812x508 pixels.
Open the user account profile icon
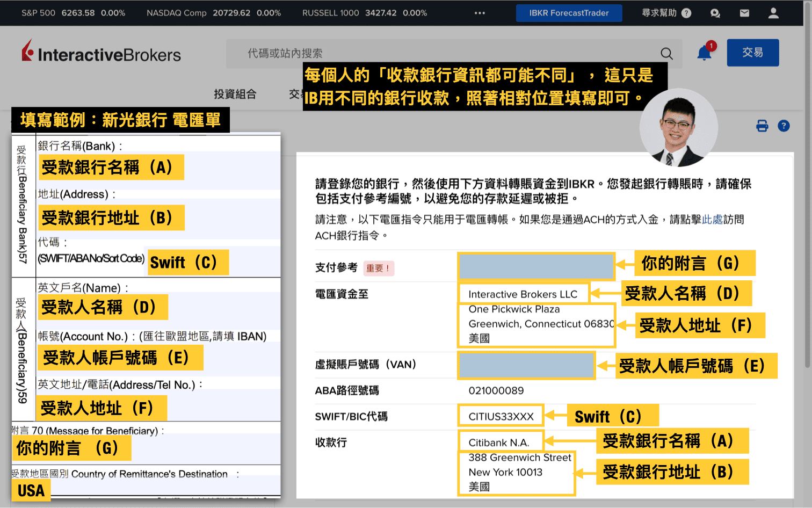(773, 13)
